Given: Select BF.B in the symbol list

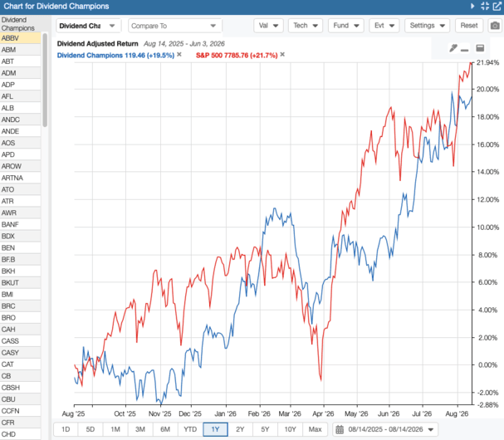Looking at the screenshot, I should point(20,259).
